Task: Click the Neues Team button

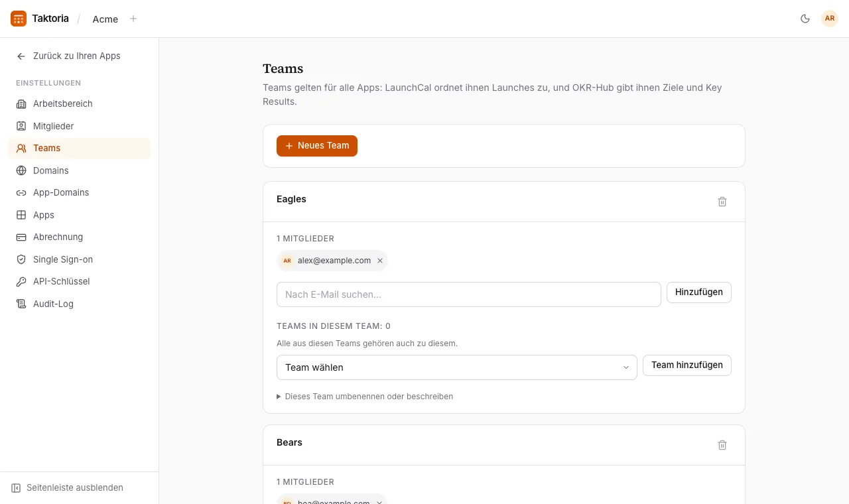Action: coord(317,146)
